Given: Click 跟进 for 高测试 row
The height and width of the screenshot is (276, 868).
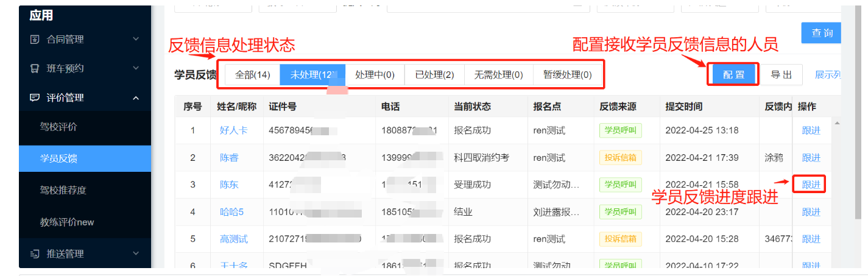Looking at the screenshot, I should pos(811,239).
